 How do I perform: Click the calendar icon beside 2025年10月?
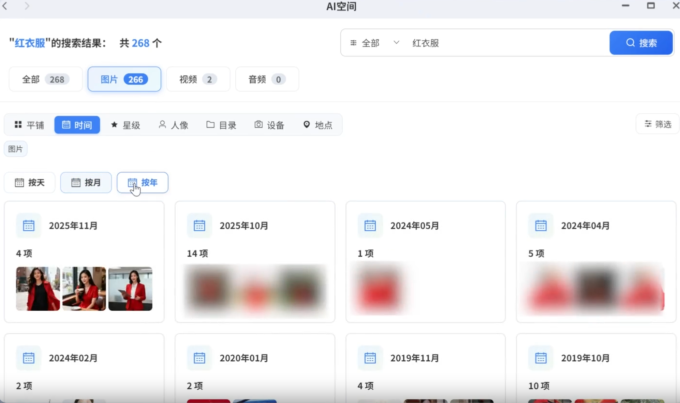[199, 226]
